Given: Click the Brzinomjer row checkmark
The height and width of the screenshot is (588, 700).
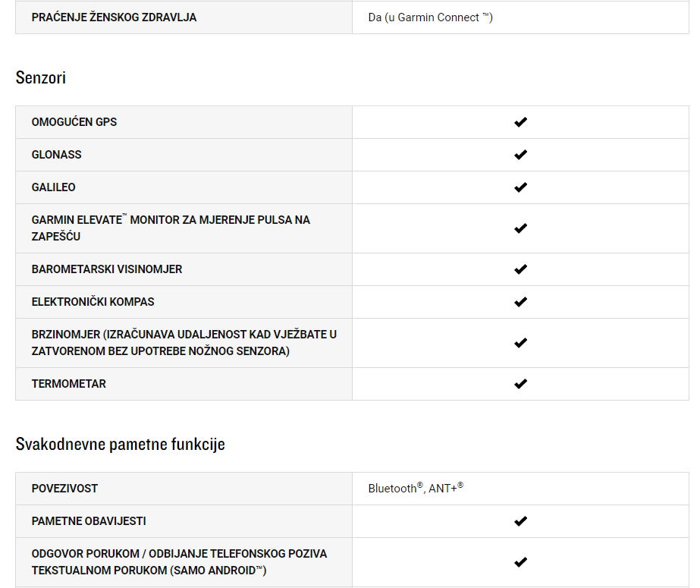Looking at the screenshot, I should click(x=520, y=343).
